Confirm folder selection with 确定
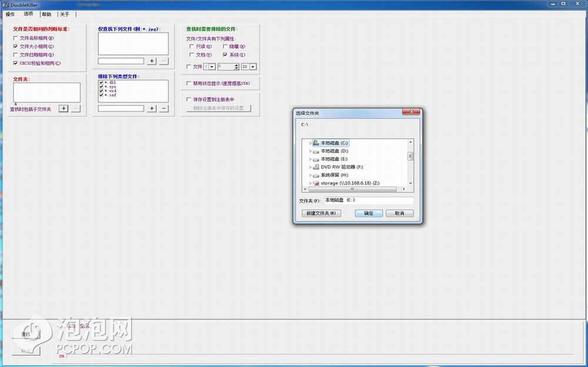Screen dimensions: 588x367 (369, 213)
